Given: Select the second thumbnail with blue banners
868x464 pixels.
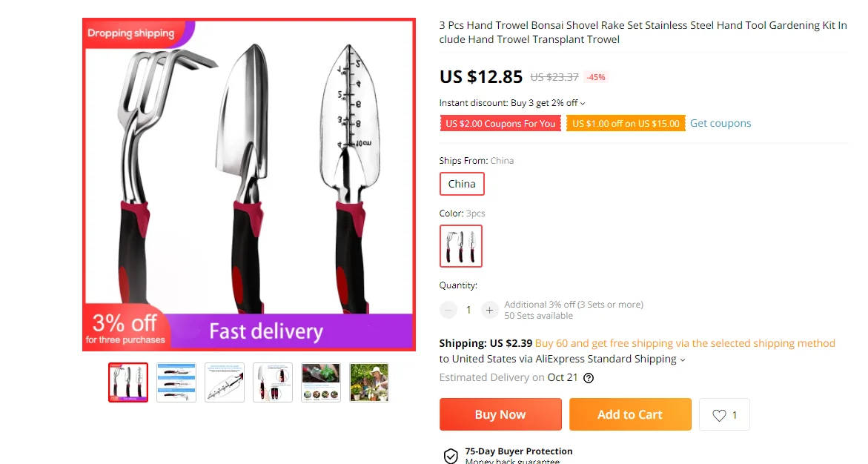Looking at the screenshot, I should tap(176, 382).
